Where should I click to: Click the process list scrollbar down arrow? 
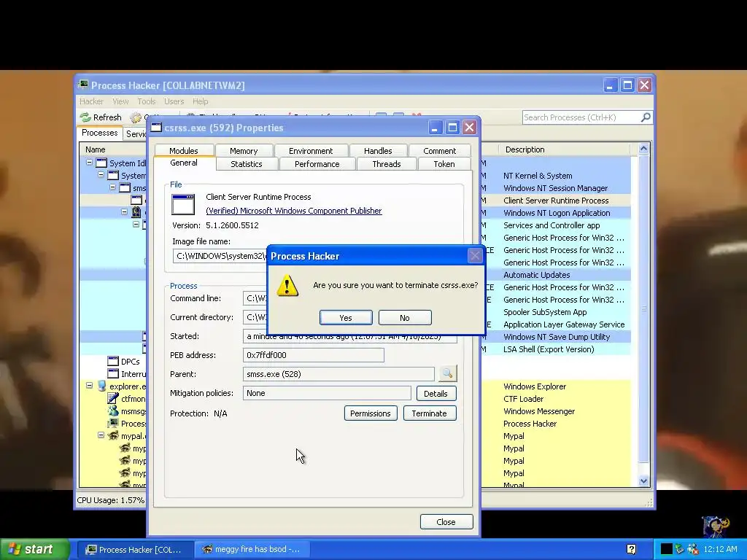643,481
